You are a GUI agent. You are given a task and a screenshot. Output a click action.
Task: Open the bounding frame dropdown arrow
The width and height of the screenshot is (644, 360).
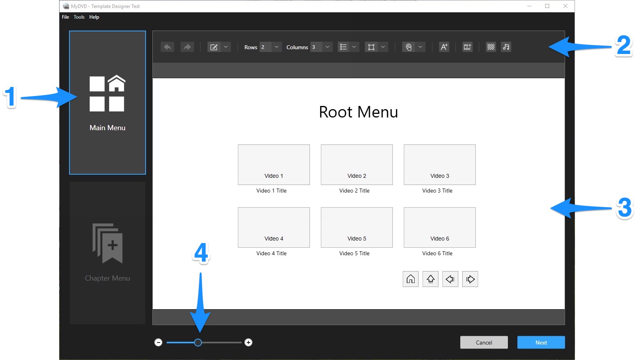383,47
